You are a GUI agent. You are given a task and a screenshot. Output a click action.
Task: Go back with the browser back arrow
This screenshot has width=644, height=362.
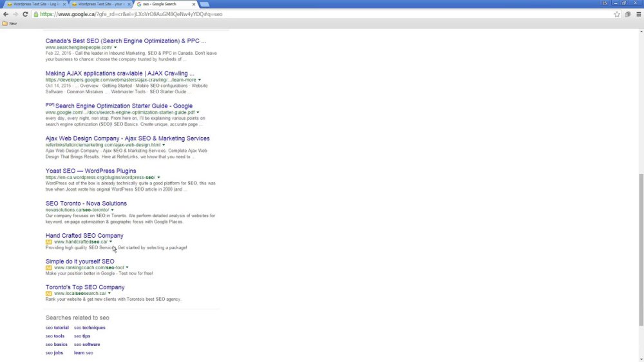coord(6,14)
